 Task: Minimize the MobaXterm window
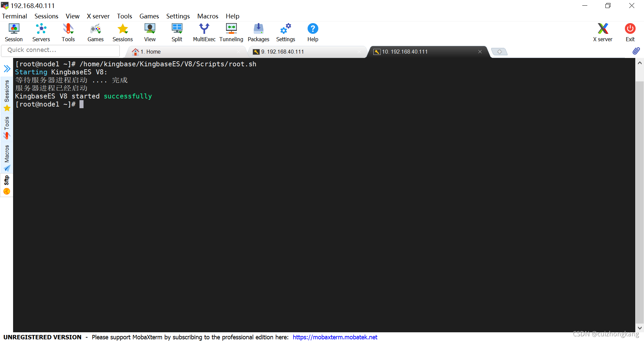pyautogui.click(x=585, y=6)
